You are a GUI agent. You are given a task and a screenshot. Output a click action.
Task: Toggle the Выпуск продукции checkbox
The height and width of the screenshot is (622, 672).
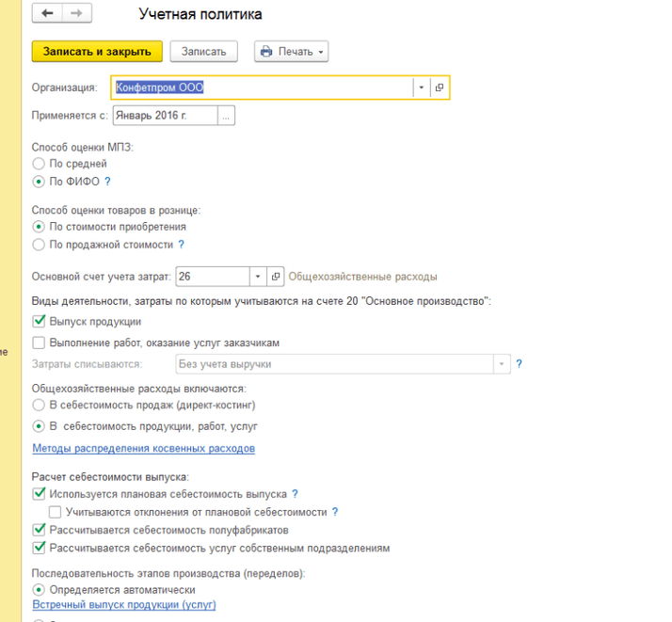click(39, 322)
